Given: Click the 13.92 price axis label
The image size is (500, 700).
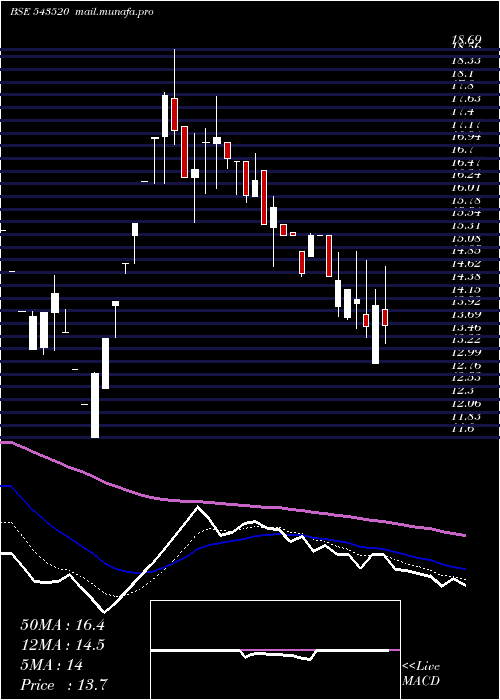Looking at the screenshot, I should 466,302.
